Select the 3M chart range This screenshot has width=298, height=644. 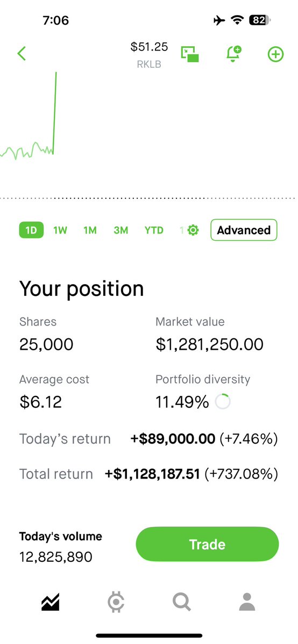[121, 230]
